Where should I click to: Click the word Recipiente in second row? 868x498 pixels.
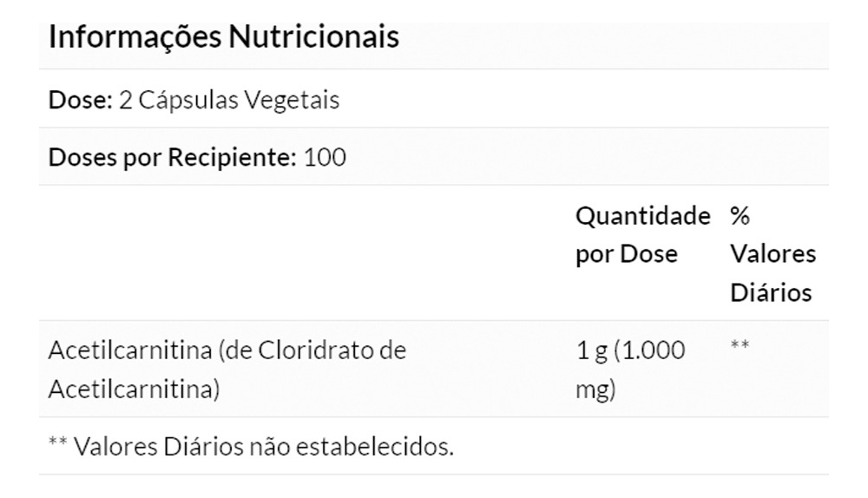point(229,158)
